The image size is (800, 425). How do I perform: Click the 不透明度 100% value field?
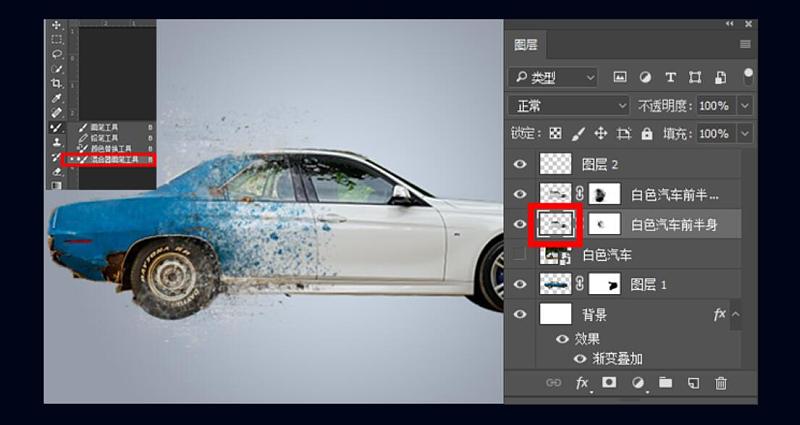point(716,106)
